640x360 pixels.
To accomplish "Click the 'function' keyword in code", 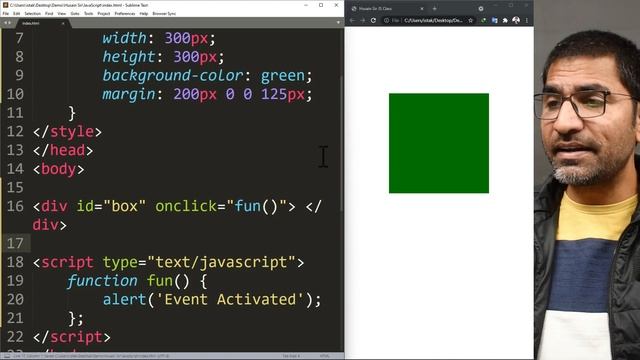I will [102, 281].
